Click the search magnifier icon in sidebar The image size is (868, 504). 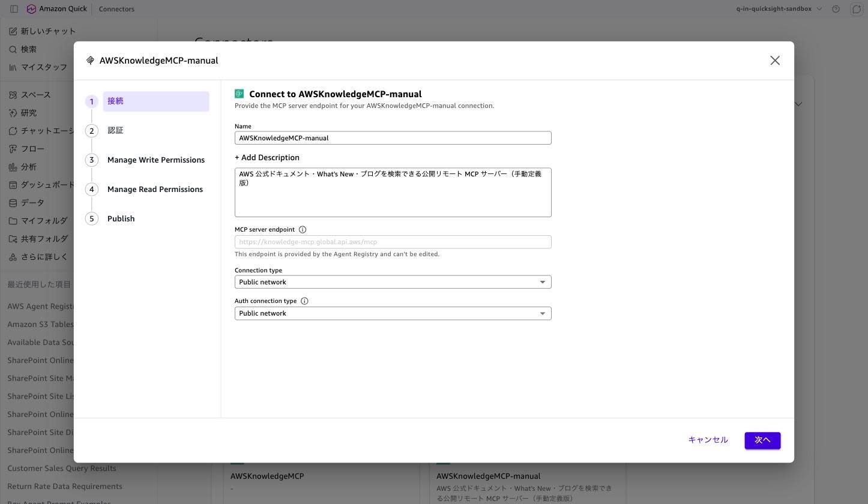pyautogui.click(x=13, y=49)
